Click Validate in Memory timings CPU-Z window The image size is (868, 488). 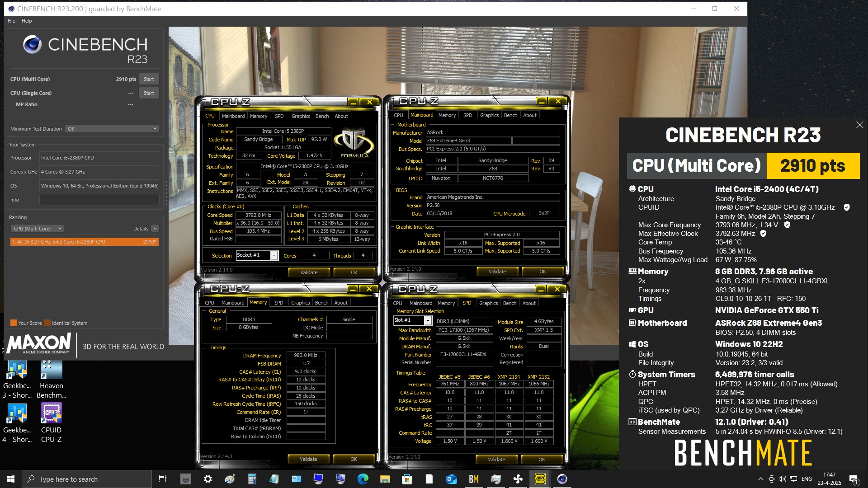(x=308, y=459)
